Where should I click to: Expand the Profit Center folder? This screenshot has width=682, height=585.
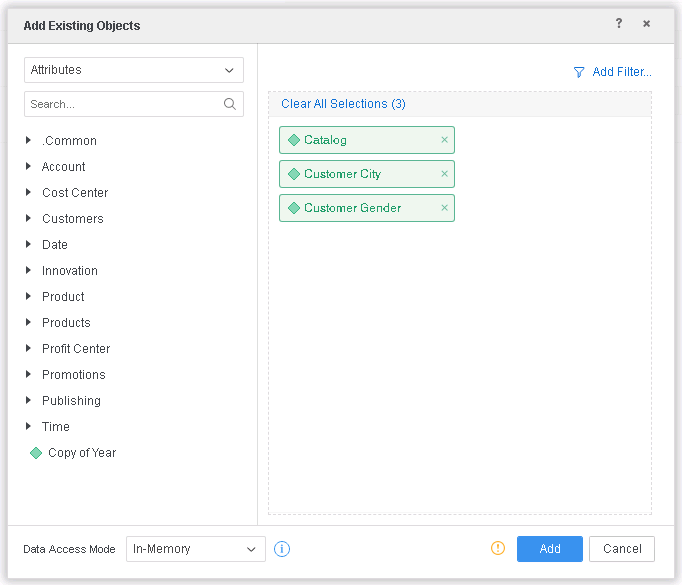tap(29, 349)
